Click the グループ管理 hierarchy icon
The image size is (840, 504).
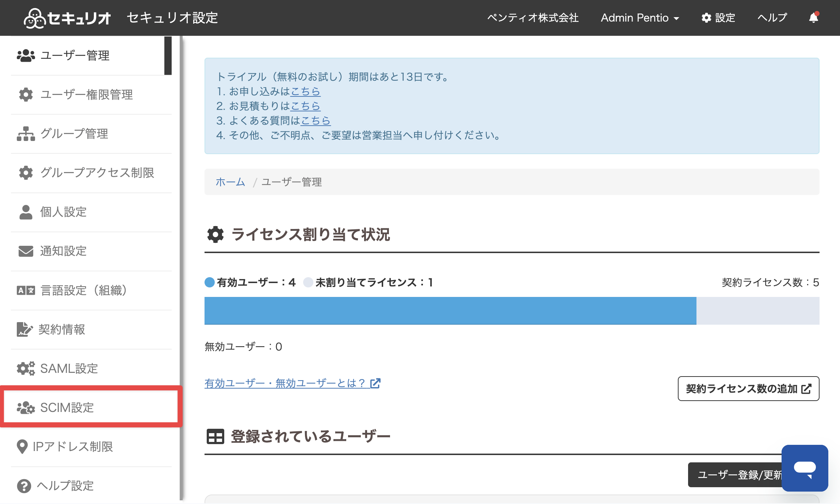pyautogui.click(x=26, y=134)
